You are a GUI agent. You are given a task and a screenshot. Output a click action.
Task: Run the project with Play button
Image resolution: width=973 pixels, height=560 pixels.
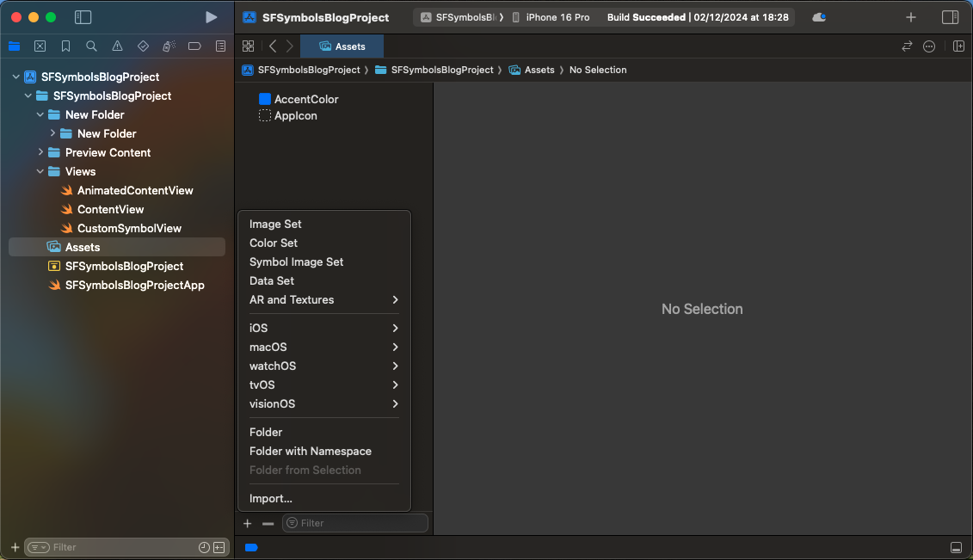[x=211, y=17]
